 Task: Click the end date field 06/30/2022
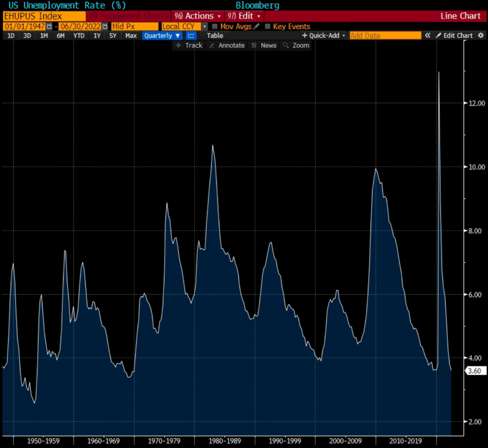[x=80, y=26]
